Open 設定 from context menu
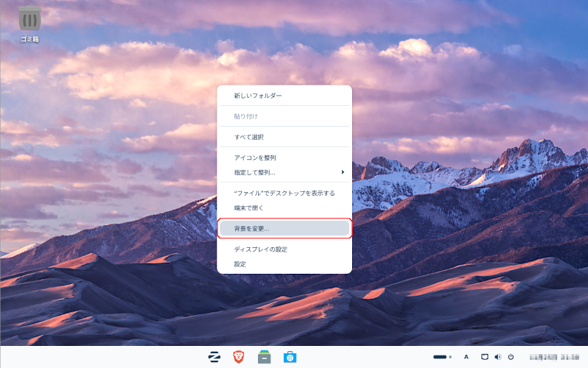 [284, 264]
